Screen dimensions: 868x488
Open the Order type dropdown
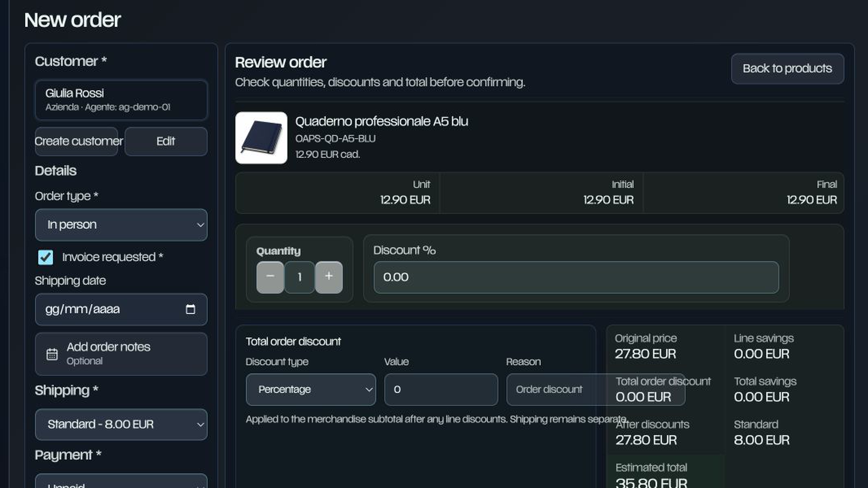(x=121, y=224)
